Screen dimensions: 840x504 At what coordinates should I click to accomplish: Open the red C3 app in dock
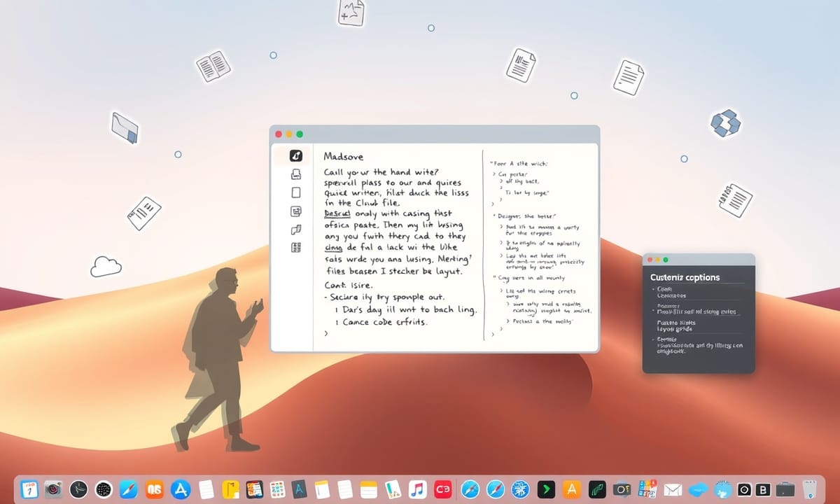click(x=442, y=489)
